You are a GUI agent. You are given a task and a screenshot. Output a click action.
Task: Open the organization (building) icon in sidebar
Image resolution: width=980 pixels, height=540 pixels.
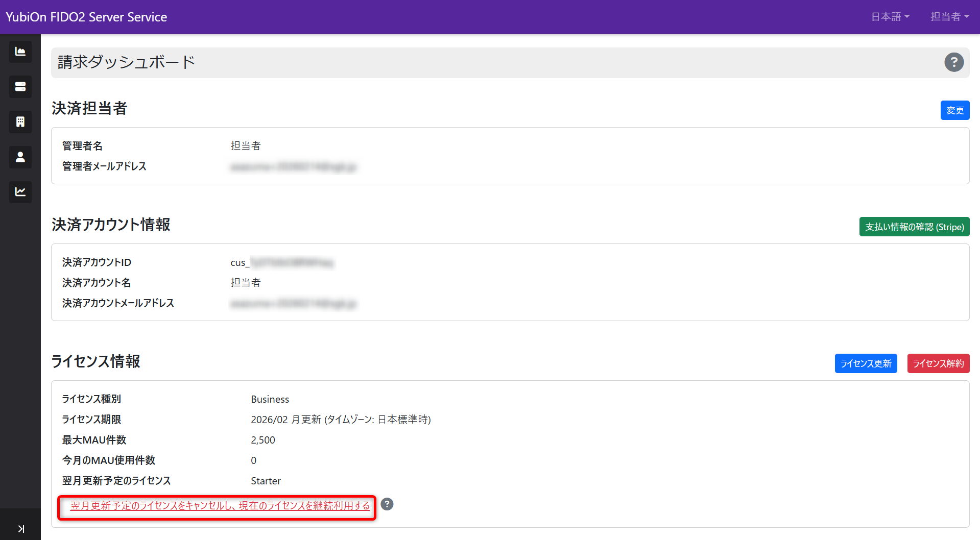coord(20,121)
